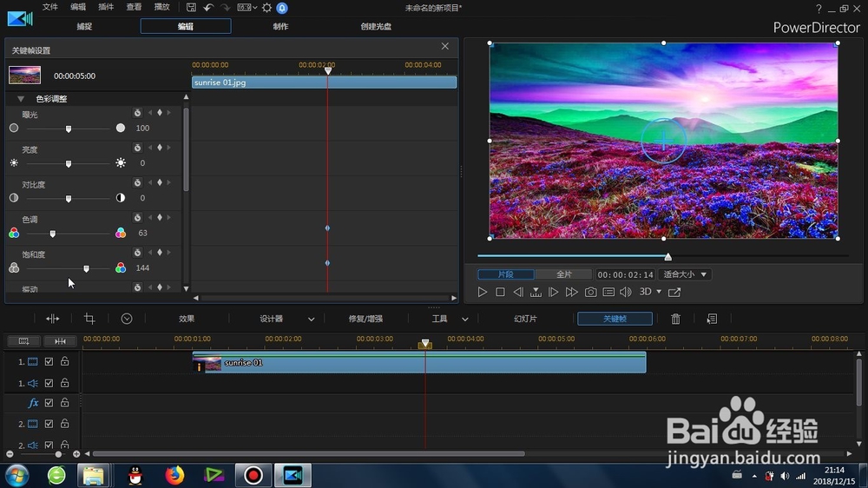This screenshot has width=868, height=488.
Task: Open Firefox from the taskbar
Action: [x=174, y=475]
